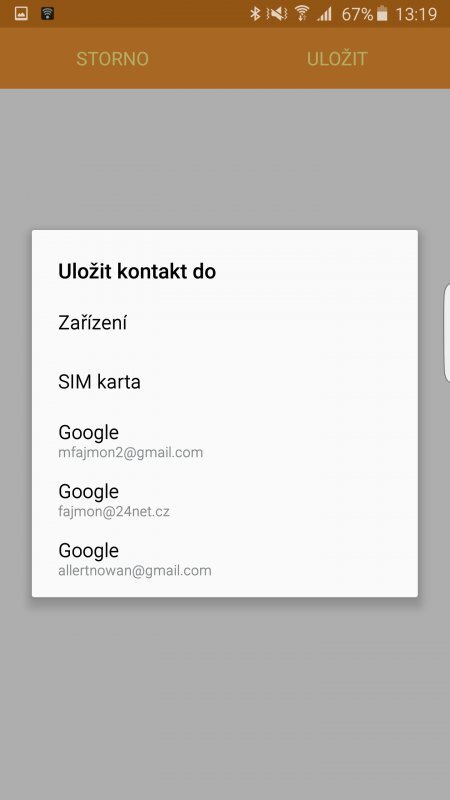This screenshot has width=450, height=800.
Task: Select Google account mfajmon2@gmail.com
Action: point(224,440)
